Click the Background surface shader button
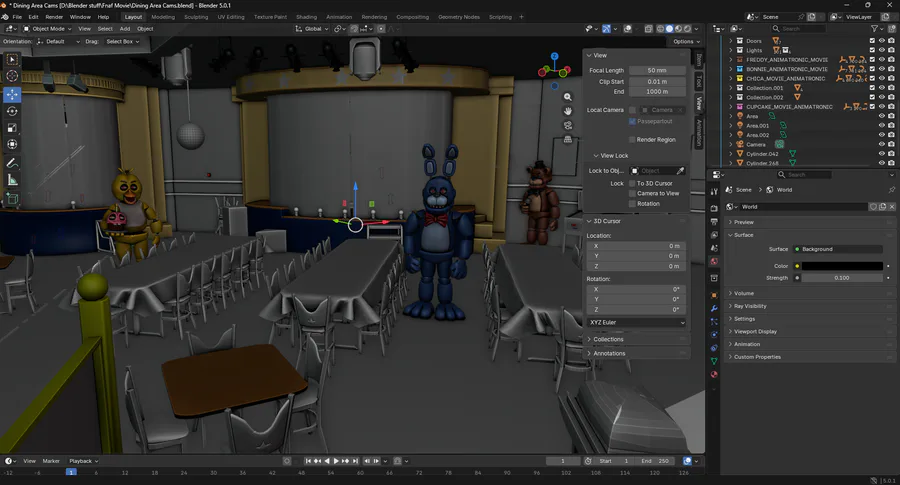The image size is (900, 485). tap(838, 249)
